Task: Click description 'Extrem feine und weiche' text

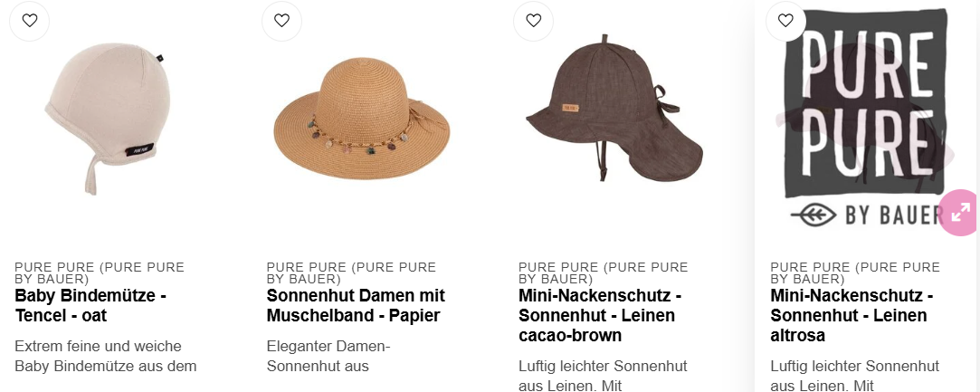Action: tap(98, 347)
